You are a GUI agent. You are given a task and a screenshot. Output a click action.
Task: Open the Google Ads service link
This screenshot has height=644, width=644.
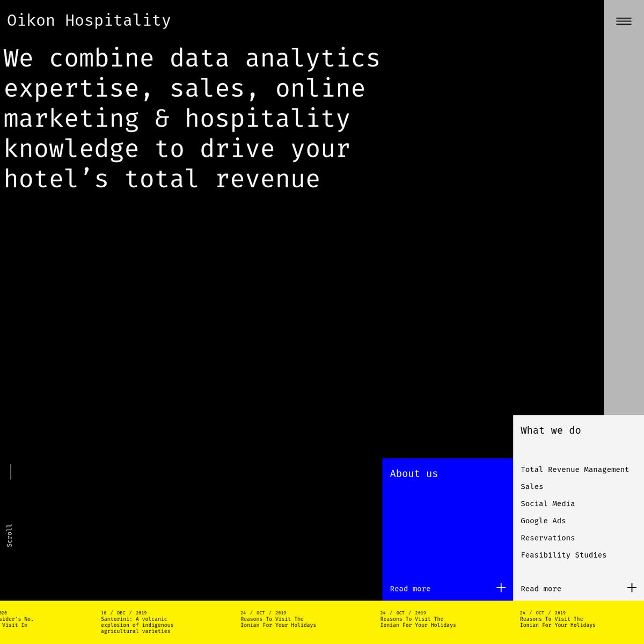pyautogui.click(x=543, y=521)
